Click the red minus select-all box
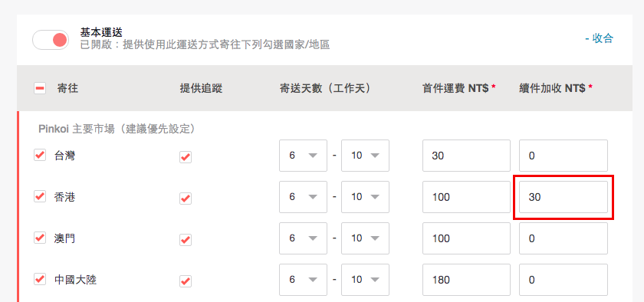644x302 pixels. (40, 88)
